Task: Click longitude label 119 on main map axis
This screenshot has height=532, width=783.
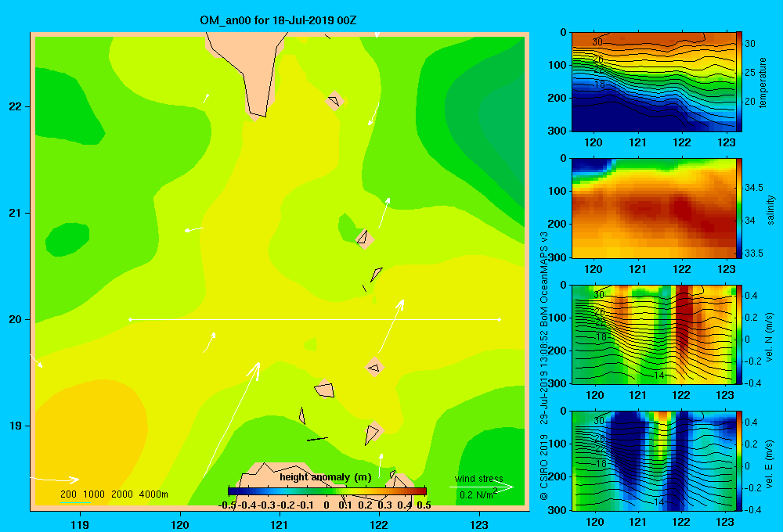Action: pyautogui.click(x=80, y=524)
